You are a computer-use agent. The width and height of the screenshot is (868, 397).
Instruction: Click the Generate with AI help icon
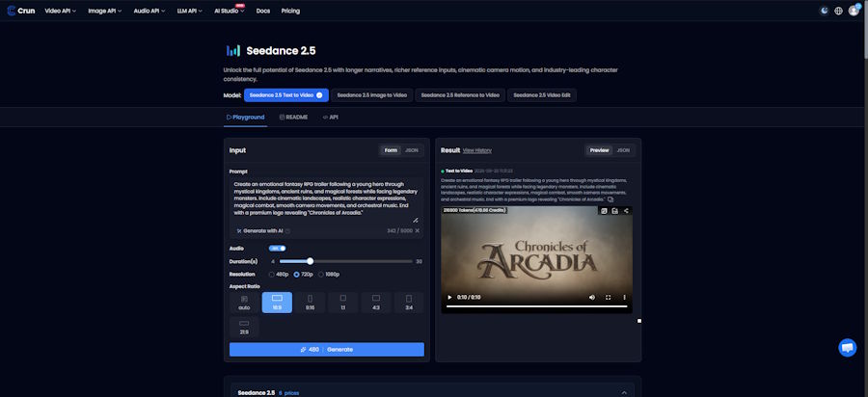287,230
